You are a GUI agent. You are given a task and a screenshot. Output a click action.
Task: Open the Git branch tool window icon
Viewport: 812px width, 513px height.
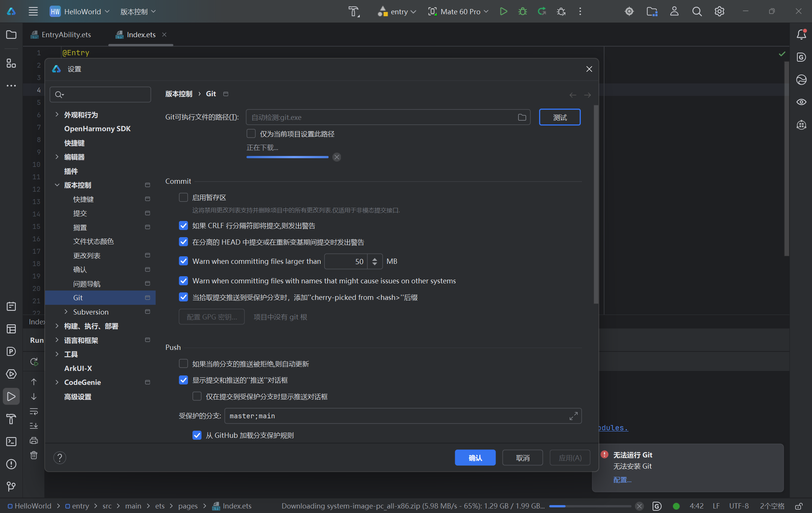11,486
